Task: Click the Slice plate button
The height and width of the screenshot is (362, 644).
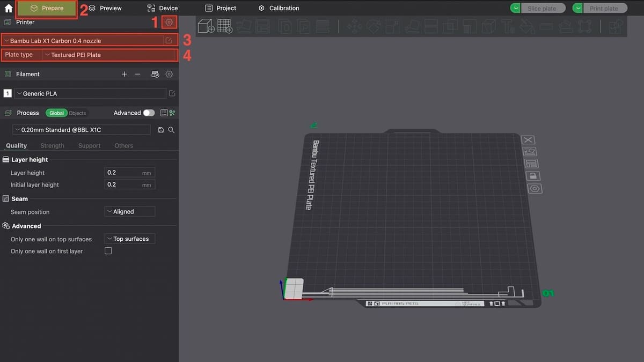Action: coord(543,8)
